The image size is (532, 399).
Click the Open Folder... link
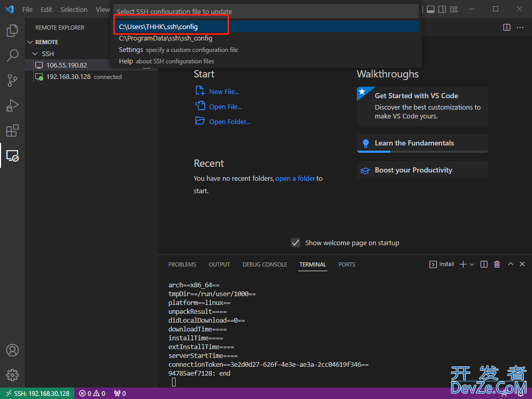(x=230, y=122)
